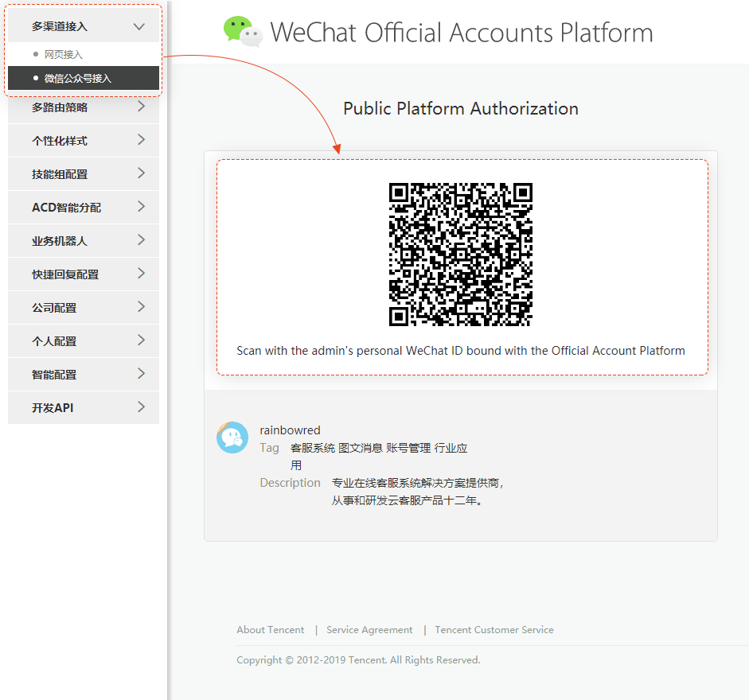The height and width of the screenshot is (700, 749).
Task: Expand the 快捷回复配置 arrow
Action: 141,274
